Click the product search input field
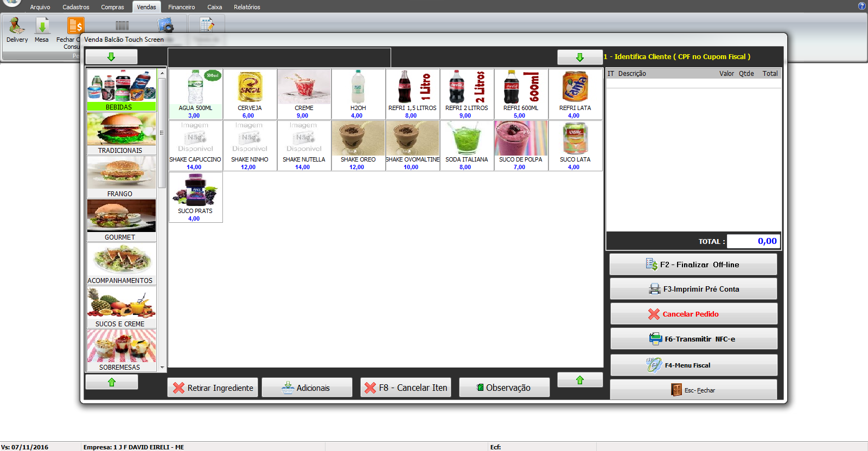The image size is (868, 451). 279,57
